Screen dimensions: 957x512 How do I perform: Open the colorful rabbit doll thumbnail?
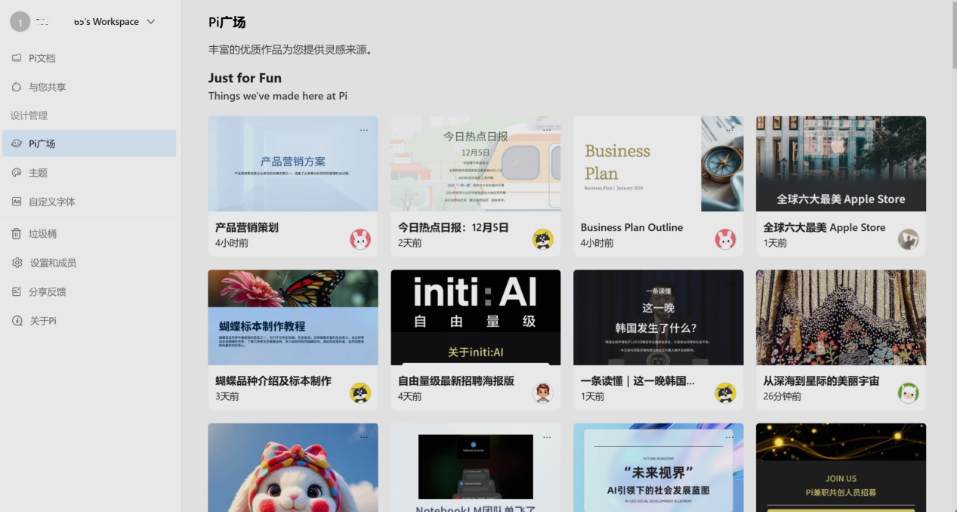tap(293, 467)
